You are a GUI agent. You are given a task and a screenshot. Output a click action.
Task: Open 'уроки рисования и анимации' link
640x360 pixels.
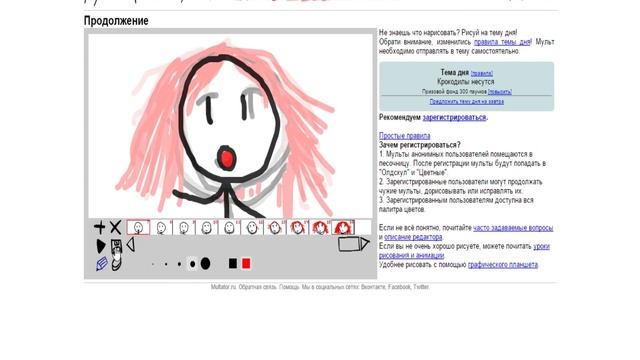coord(464,251)
